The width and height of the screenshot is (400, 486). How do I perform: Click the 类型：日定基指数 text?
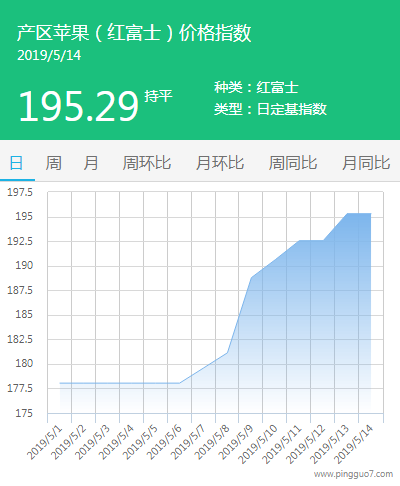click(270, 109)
